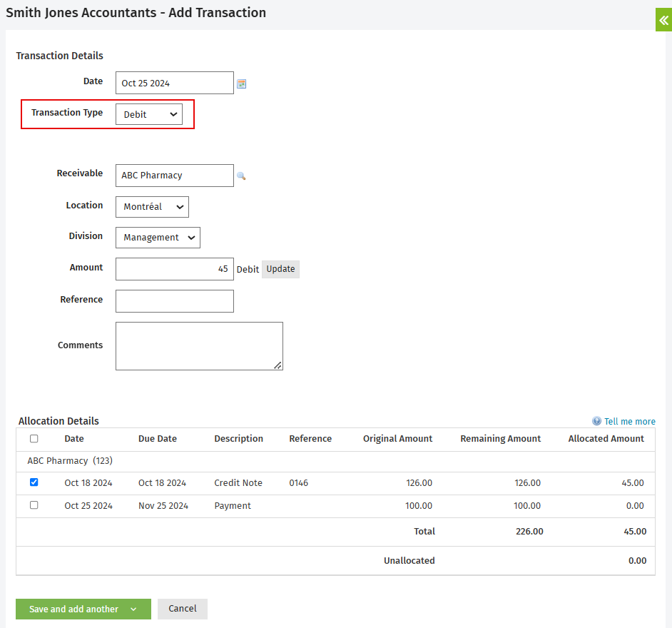Click the Date input field
The width and height of the screenshot is (672, 628).
175,83
